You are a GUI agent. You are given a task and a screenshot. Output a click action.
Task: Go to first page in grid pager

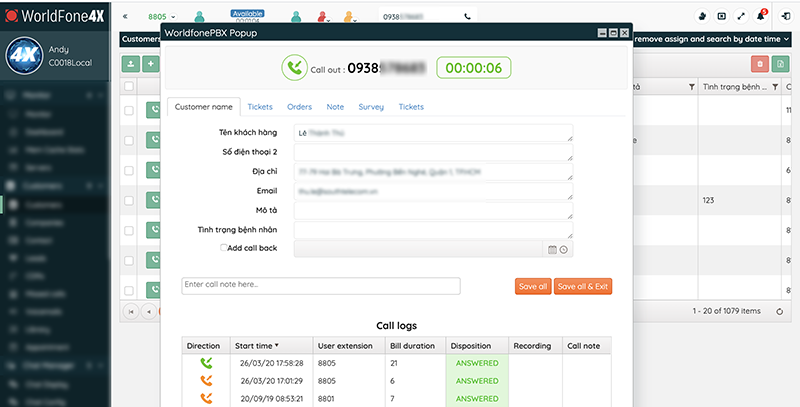click(x=131, y=311)
